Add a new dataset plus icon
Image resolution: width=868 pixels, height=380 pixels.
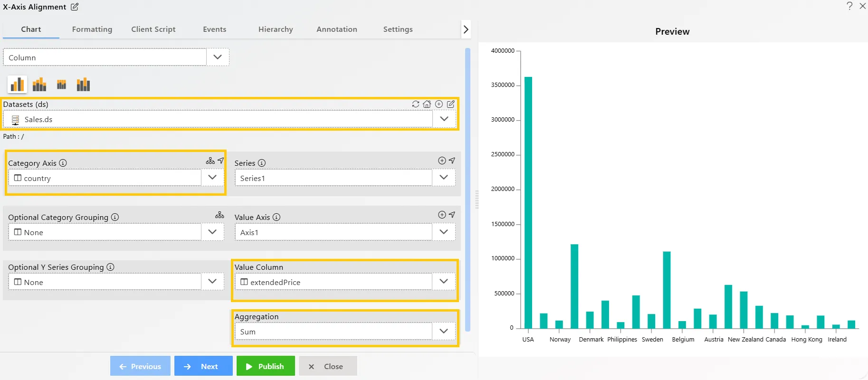pyautogui.click(x=439, y=104)
